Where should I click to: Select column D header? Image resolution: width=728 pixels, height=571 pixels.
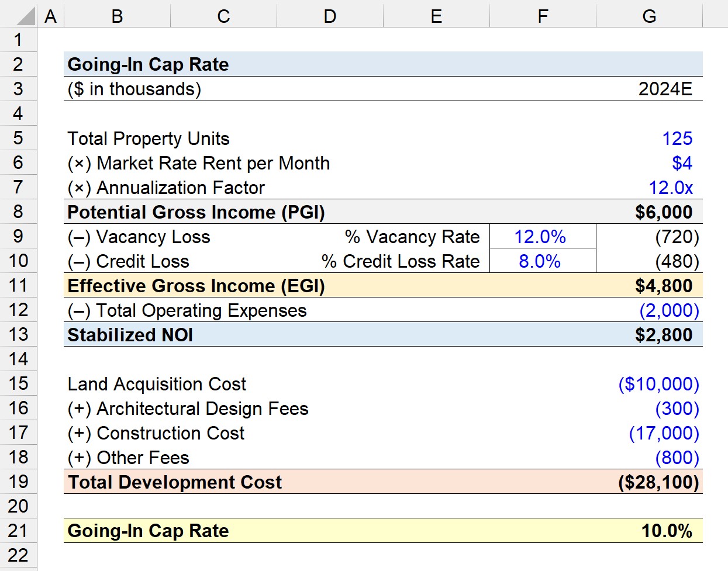pos(330,16)
